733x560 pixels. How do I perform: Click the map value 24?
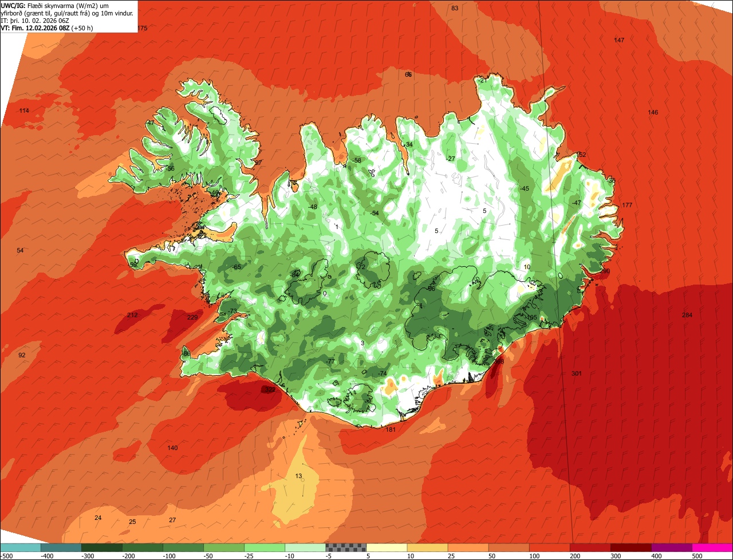pos(98,518)
